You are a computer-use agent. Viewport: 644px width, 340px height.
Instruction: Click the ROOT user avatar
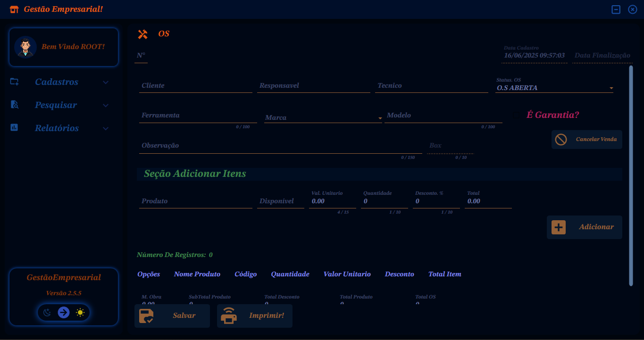(x=25, y=47)
